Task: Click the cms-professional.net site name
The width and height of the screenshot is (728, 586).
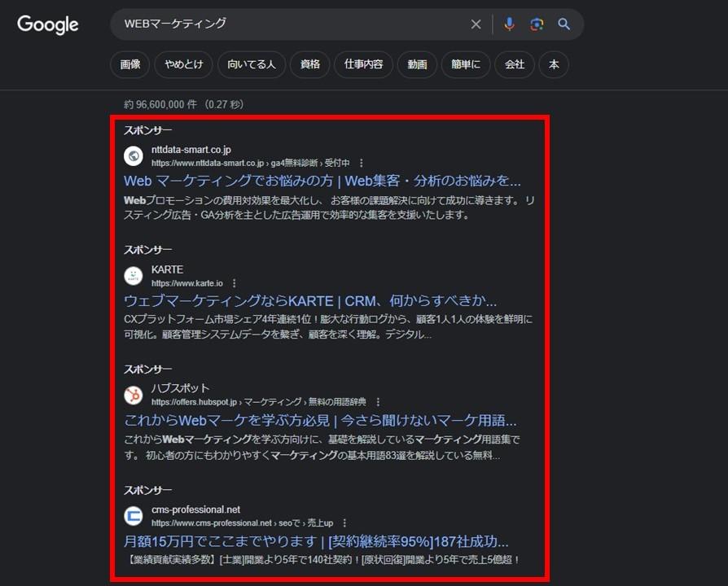Action: [195, 509]
